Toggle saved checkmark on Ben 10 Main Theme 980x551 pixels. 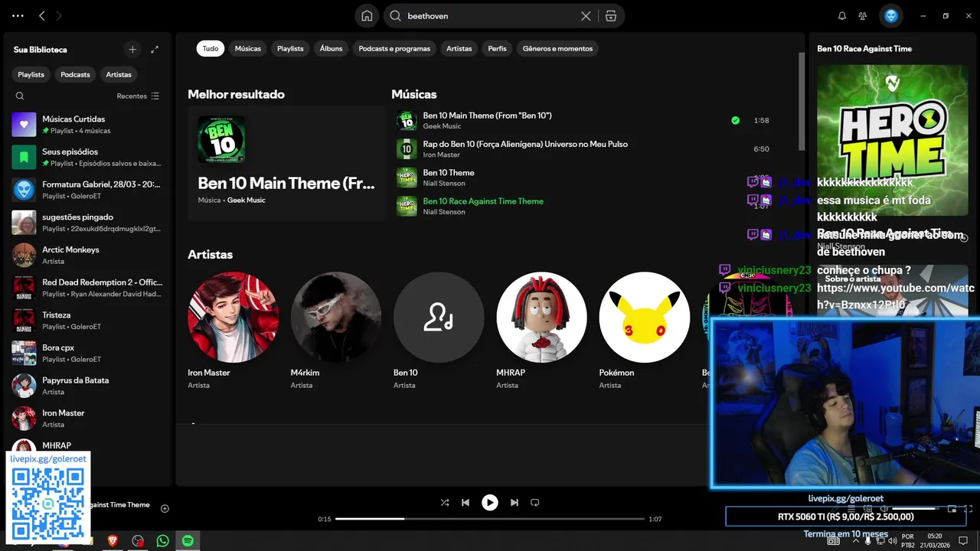click(735, 120)
